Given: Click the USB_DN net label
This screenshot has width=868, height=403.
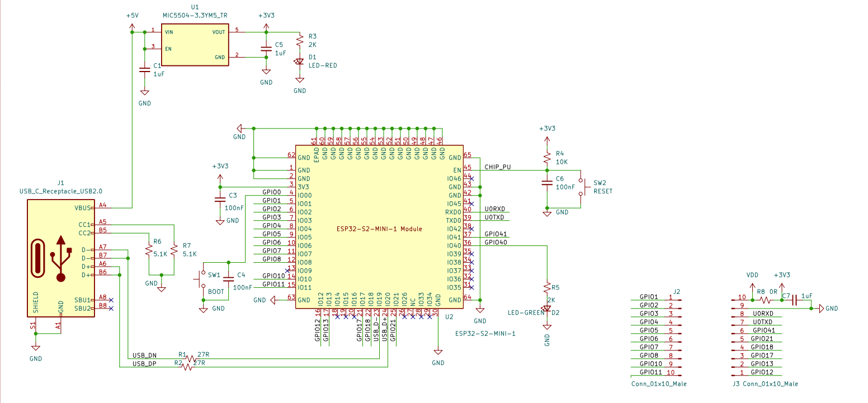Looking at the screenshot, I should [145, 355].
